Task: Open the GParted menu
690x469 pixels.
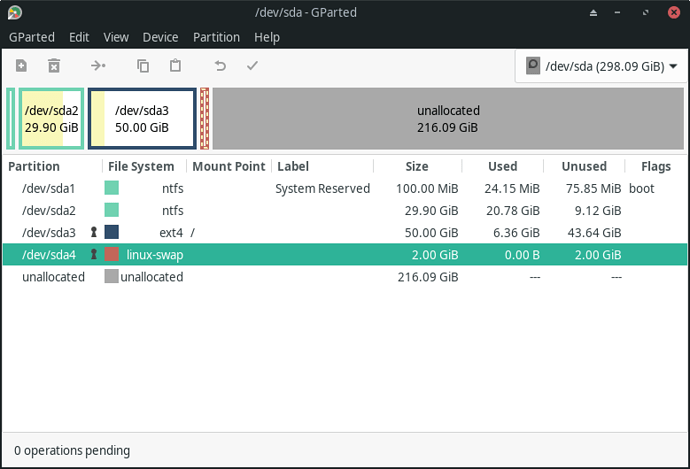Action: click(x=32, y=37)
